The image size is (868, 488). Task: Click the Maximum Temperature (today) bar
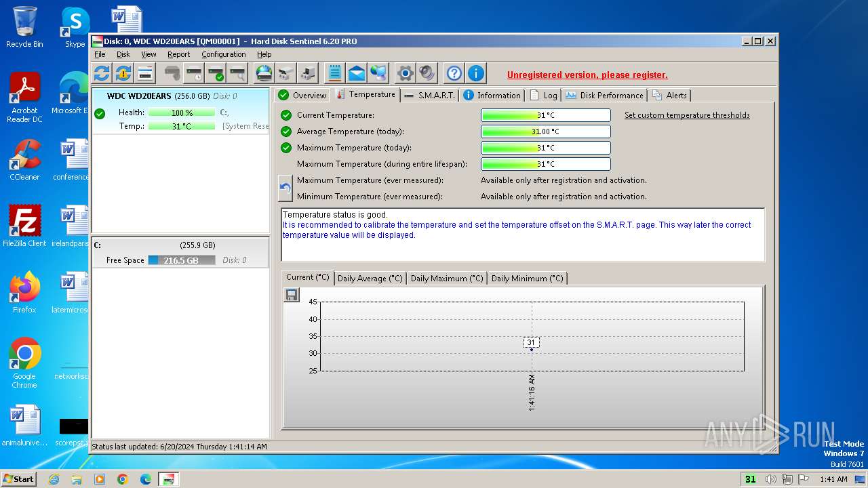[x=546, y=148]
